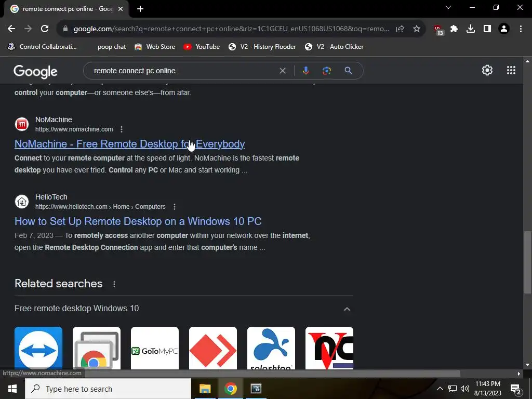This screenshot has width=532, height=399.
Task: Bookmark this page with the star icon
Action: (417, 29)
